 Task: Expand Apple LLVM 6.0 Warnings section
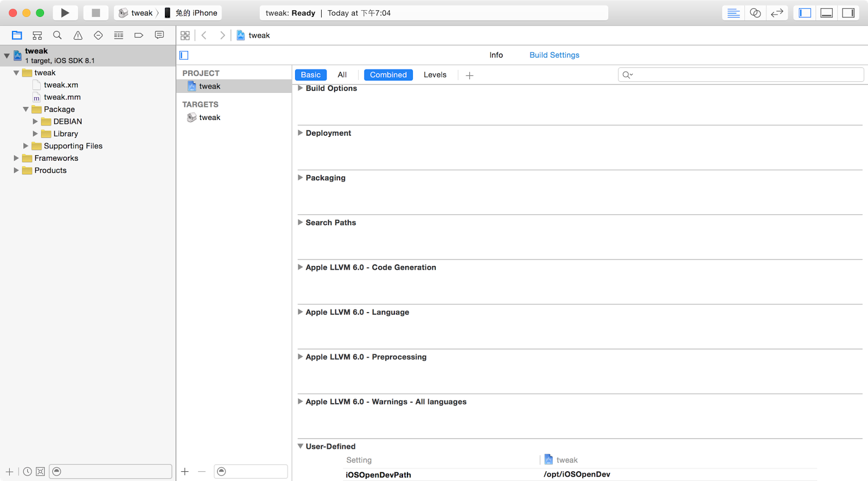pos(300,402)
